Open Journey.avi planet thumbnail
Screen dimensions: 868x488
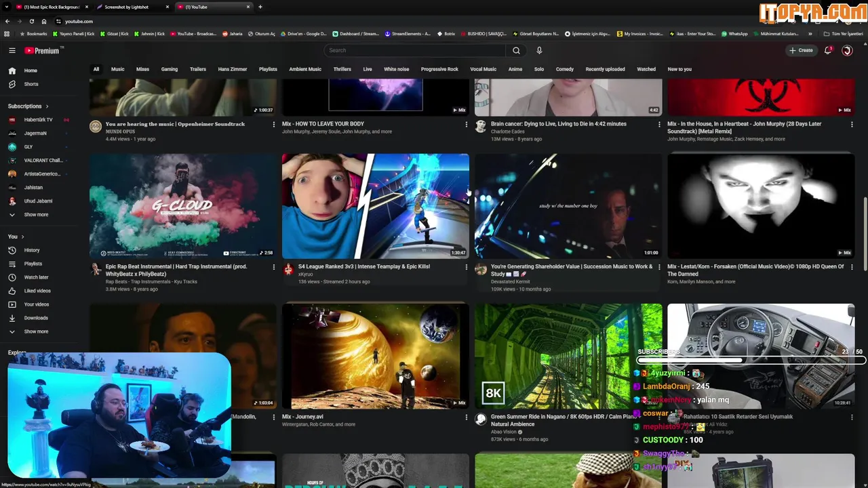click(376, 357)
